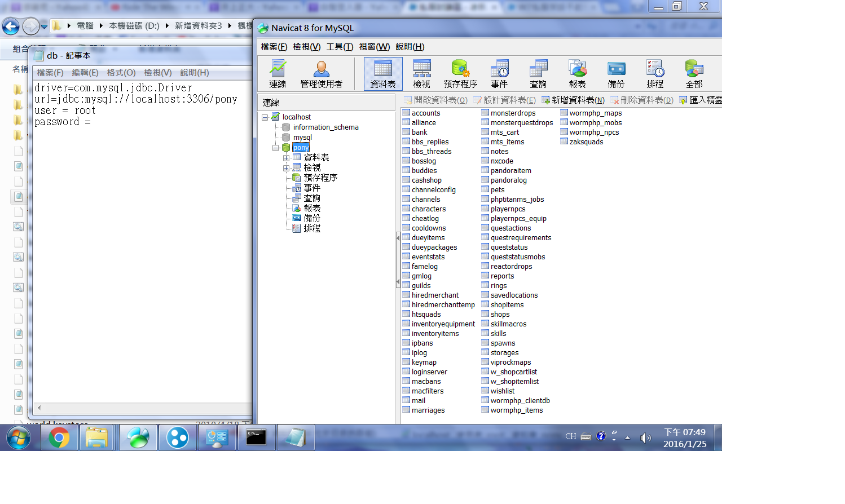Open the 備份 (Backup) toolbar icon

tap(616, 74)
